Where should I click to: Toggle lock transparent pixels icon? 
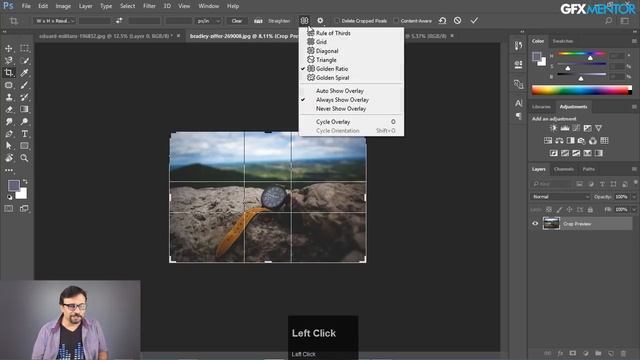coord(549,210)
